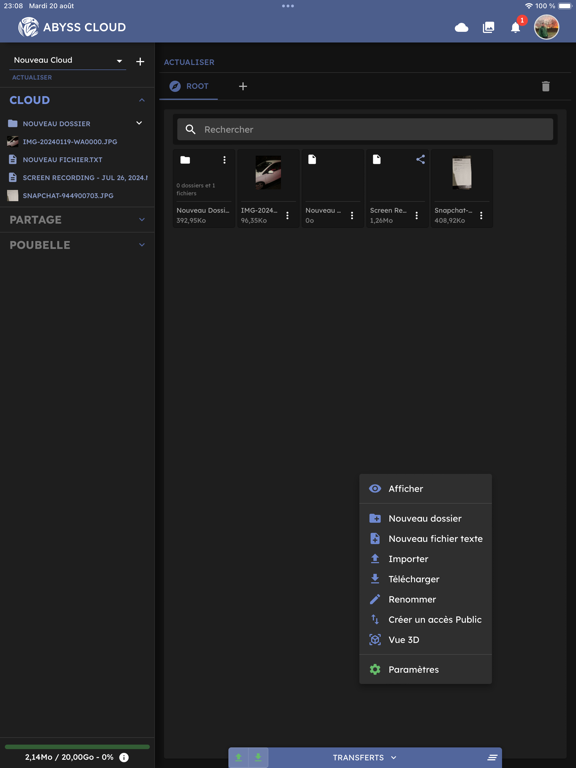Viewport: 576px width, 768px height.
Task: Choose Vue 3D in context menu
Action: (x=426, y=640)
